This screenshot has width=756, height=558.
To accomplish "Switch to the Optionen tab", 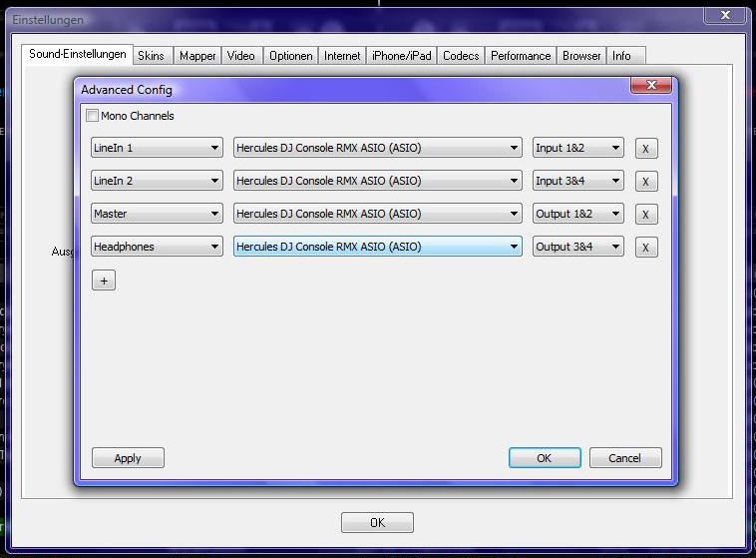I will 291,56.
